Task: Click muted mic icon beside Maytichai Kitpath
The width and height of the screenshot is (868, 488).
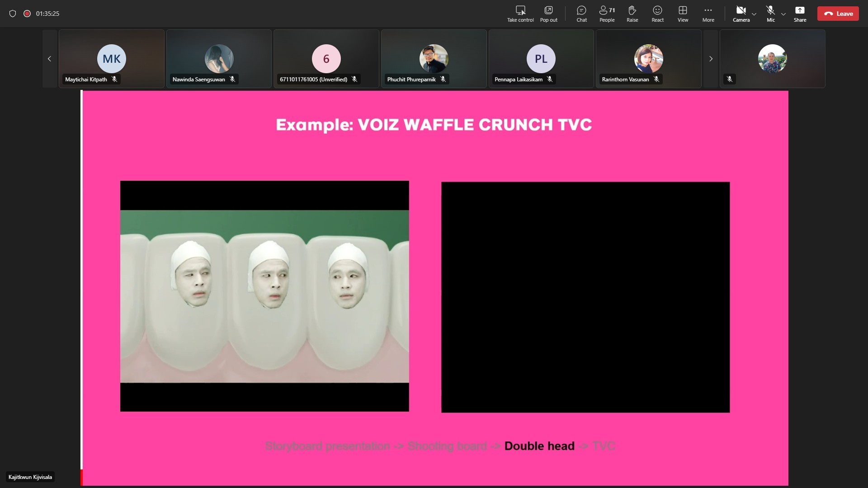Action: [x=114, y=79]
